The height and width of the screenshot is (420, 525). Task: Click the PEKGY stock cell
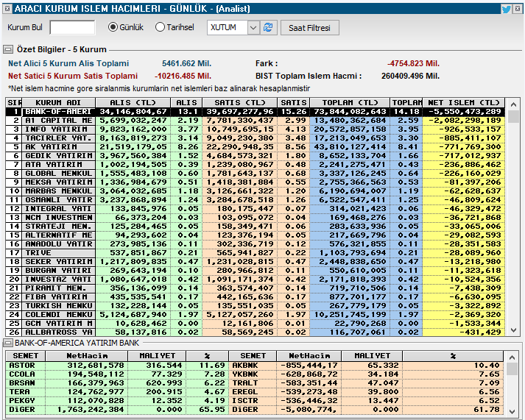pos(26,401)
